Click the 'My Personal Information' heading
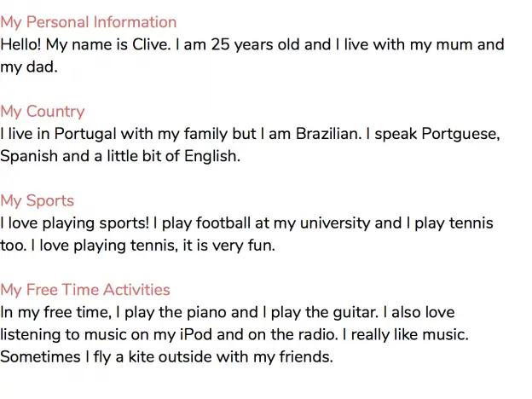 (88, 22)
